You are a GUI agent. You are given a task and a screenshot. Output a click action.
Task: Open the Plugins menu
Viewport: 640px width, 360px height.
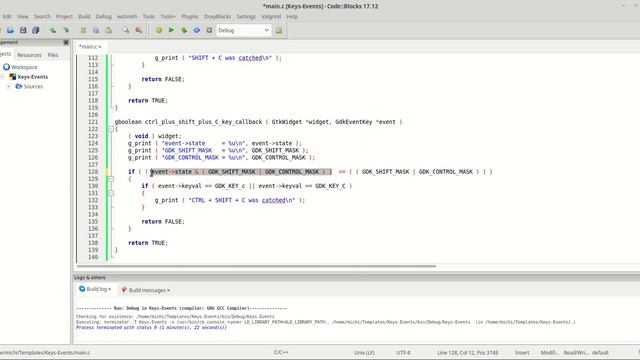click(190, 16)
